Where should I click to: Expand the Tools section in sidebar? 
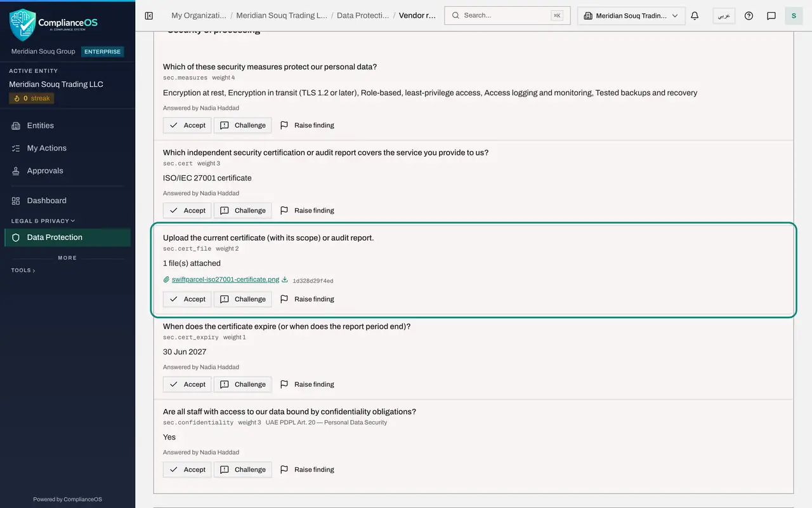(23, 271)
